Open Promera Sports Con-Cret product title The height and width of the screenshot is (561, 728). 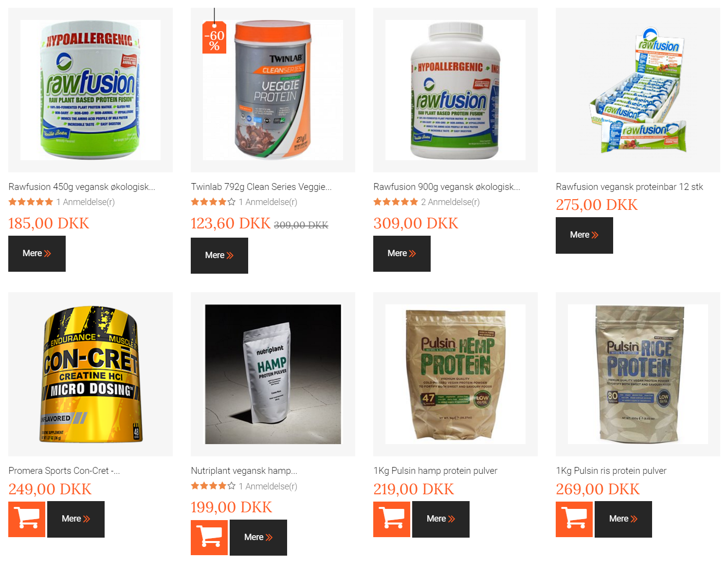[64, 471]
